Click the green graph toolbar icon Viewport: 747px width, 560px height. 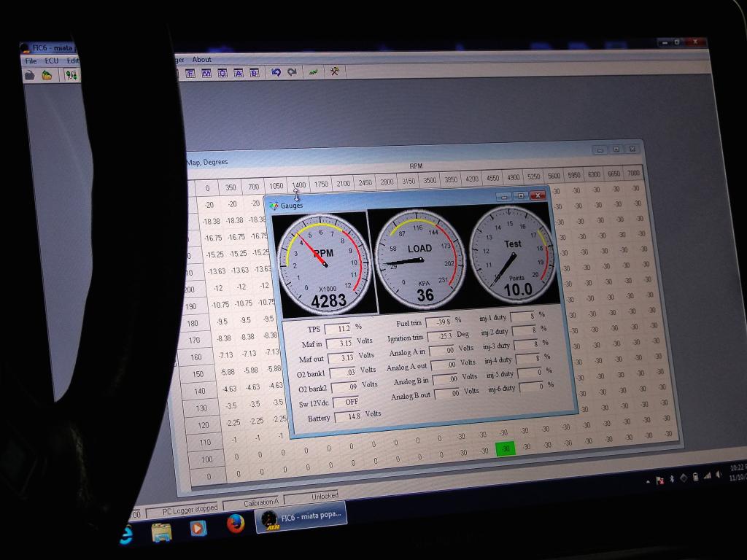[x=314, y=72]
